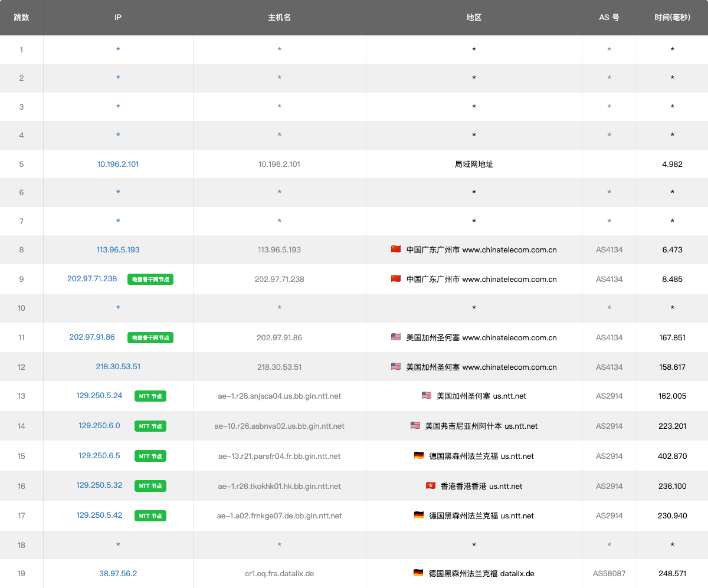The width and height of the screenshot is (708, 588).
Task: Click the US flag beside hop 11 region
Action: click(396, 337)
